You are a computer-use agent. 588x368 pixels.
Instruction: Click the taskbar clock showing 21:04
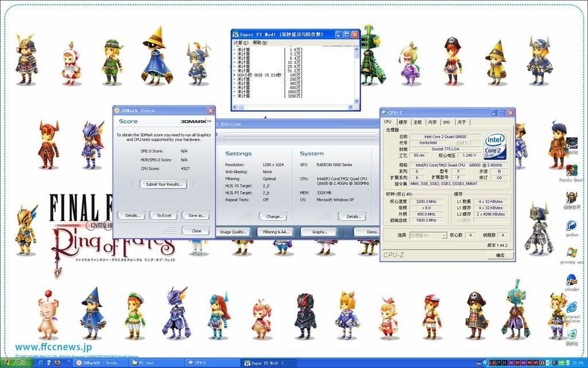tap(578, 363)
